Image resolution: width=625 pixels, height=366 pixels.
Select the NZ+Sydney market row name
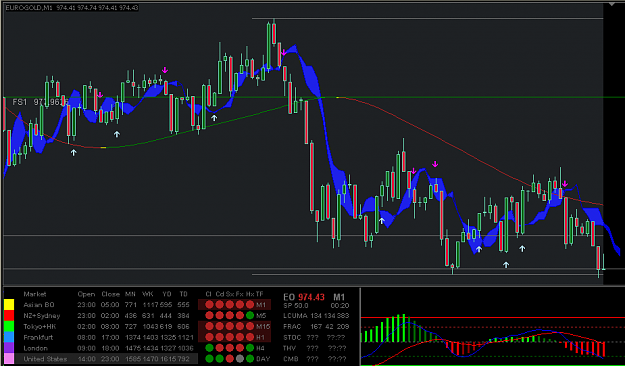click(42, 316)
